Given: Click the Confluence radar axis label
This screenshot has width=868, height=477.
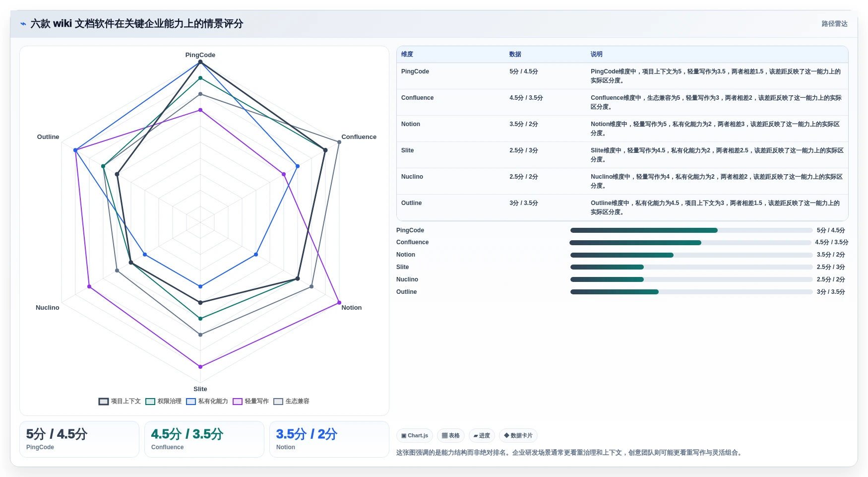Looking at the screenshot, I should point(359,137).
